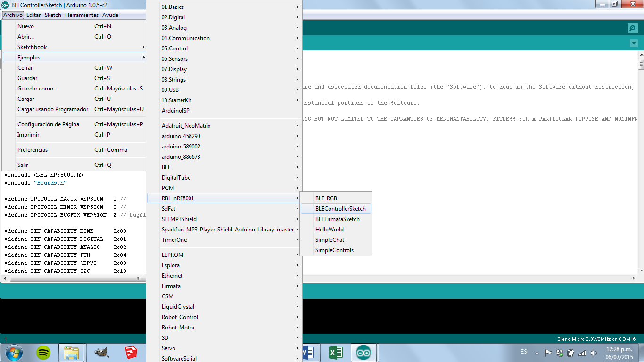Choose Cargar usando Programador

click(x=74, y=109)
